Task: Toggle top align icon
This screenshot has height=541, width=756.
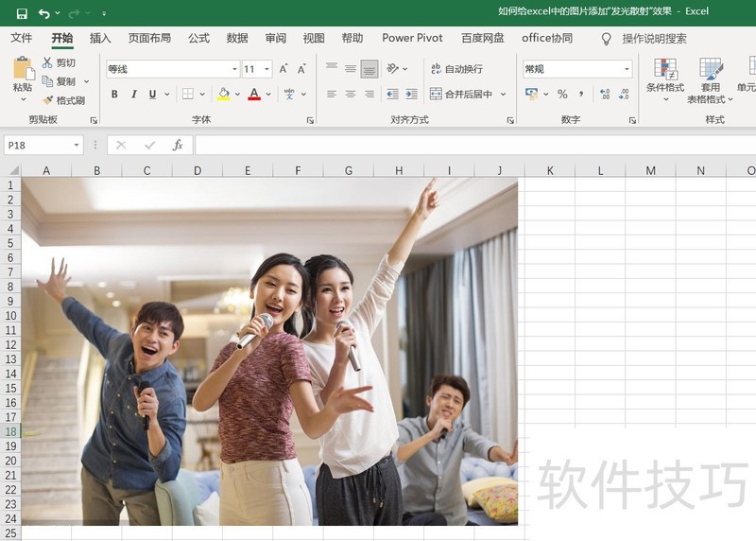Action: pyautogui.click(x=332, y=68)
